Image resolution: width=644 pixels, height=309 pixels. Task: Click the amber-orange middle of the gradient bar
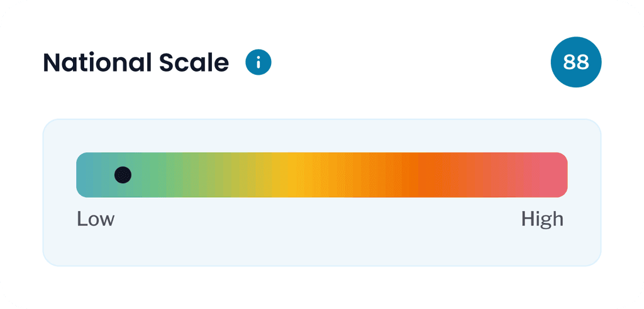pyautogui.click(x=353, y=175)
